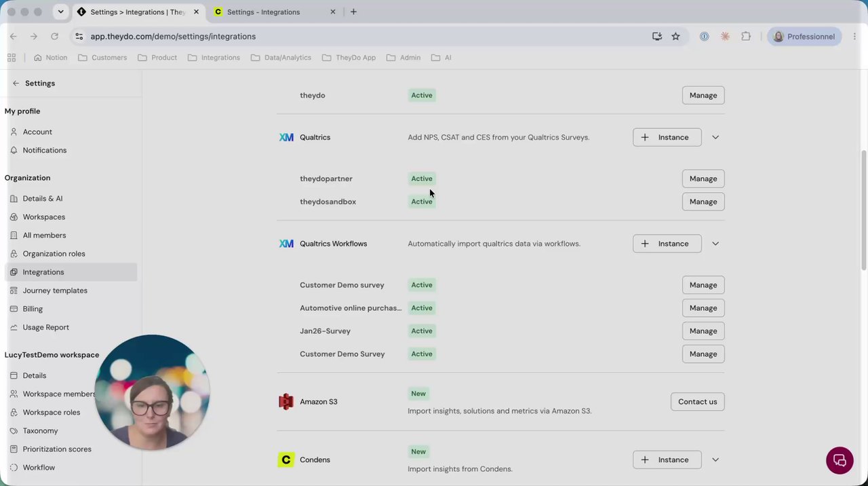Viewport: 868px width, 486px height.
Task: Open the apps grid in bookmarks bar
Action: [12, 58]
